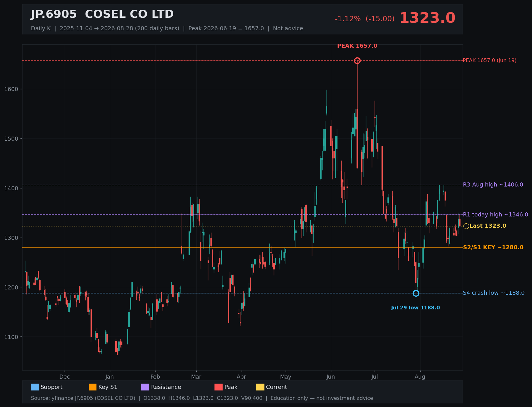Click the "JP.6905 COSEL CO LTD" chart title
This screenshot has height=407, width=532.
[x=102, y=14]
